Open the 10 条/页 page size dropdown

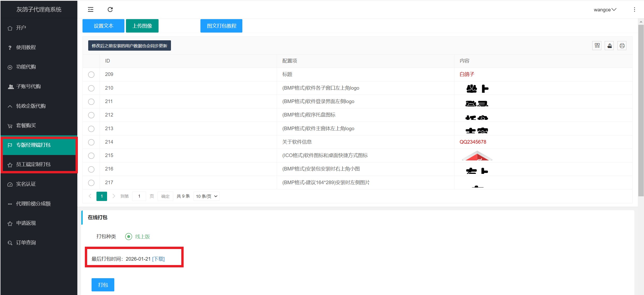point(206,196)
